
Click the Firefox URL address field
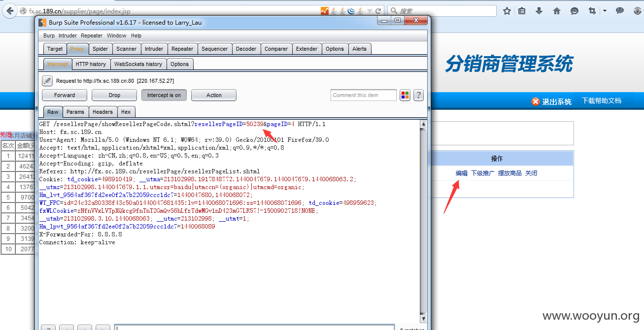[x=172, y=10]
